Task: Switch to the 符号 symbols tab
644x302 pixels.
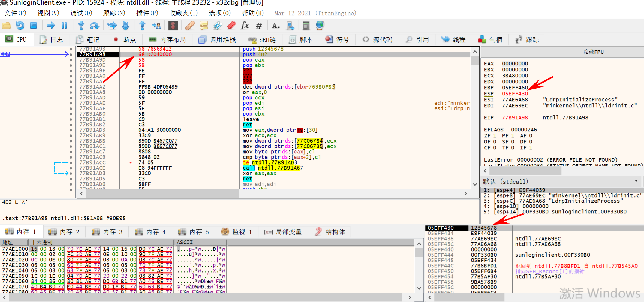Action: 337,40
